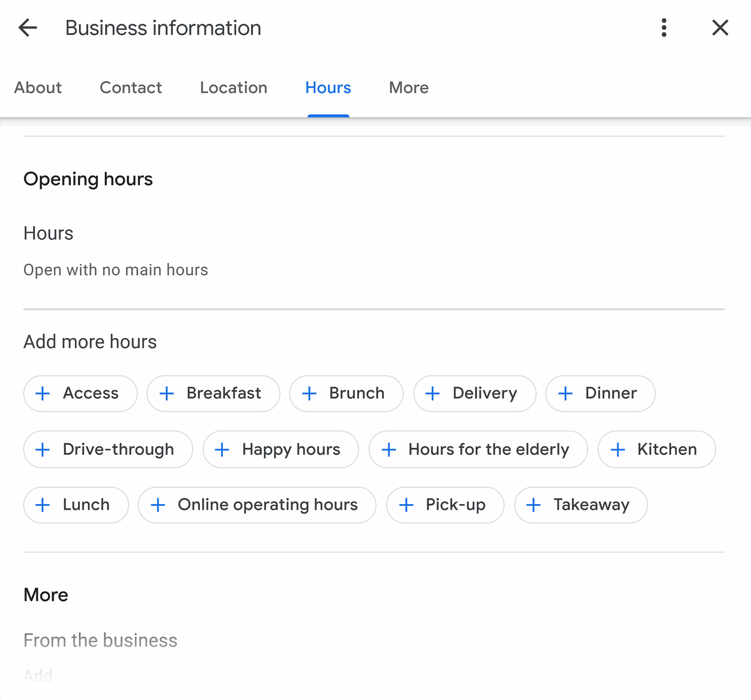This screenshot has height=700, width=751.
Task: Add Online operating hours
Action: point(257,505)
